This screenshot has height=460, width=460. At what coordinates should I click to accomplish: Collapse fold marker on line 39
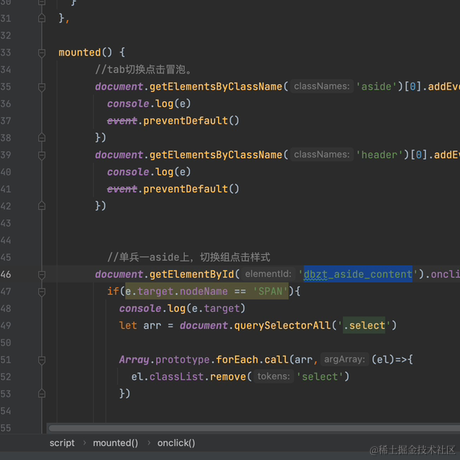tap(42, 156)
